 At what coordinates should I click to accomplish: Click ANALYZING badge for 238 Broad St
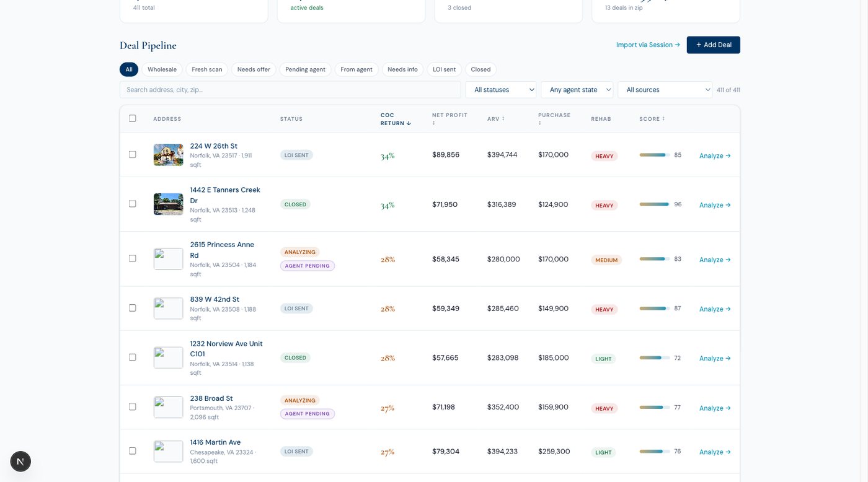[300, 400]
